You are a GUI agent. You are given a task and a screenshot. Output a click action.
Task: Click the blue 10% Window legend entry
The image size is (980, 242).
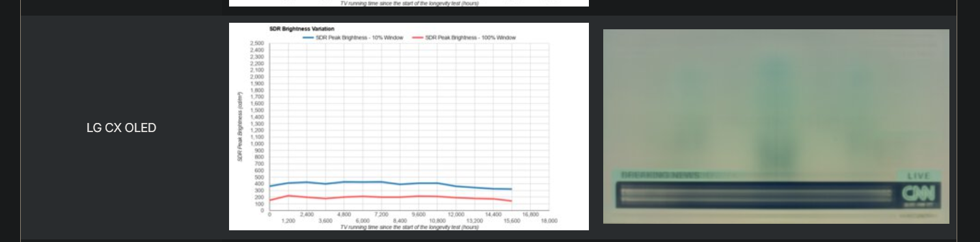(353, 38)
